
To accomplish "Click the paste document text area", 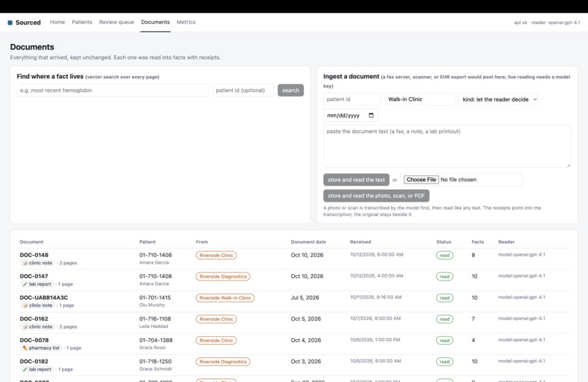I will coord(447,147).
